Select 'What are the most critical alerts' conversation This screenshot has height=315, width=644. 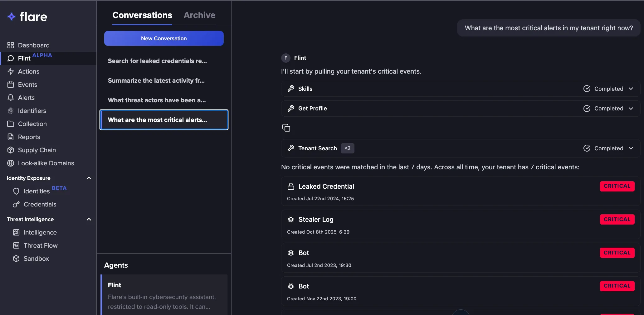pos(164,120)
